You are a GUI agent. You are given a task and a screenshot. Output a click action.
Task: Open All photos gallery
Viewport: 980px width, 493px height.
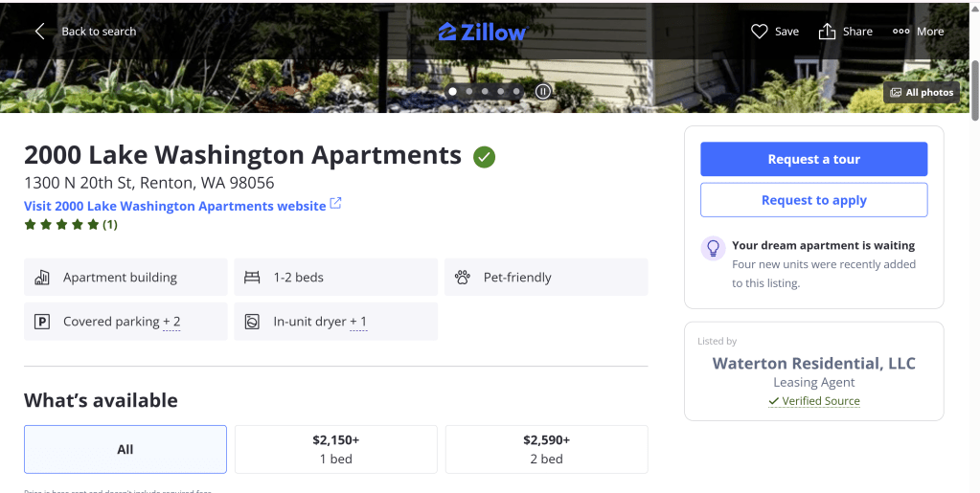click(921, 93)
